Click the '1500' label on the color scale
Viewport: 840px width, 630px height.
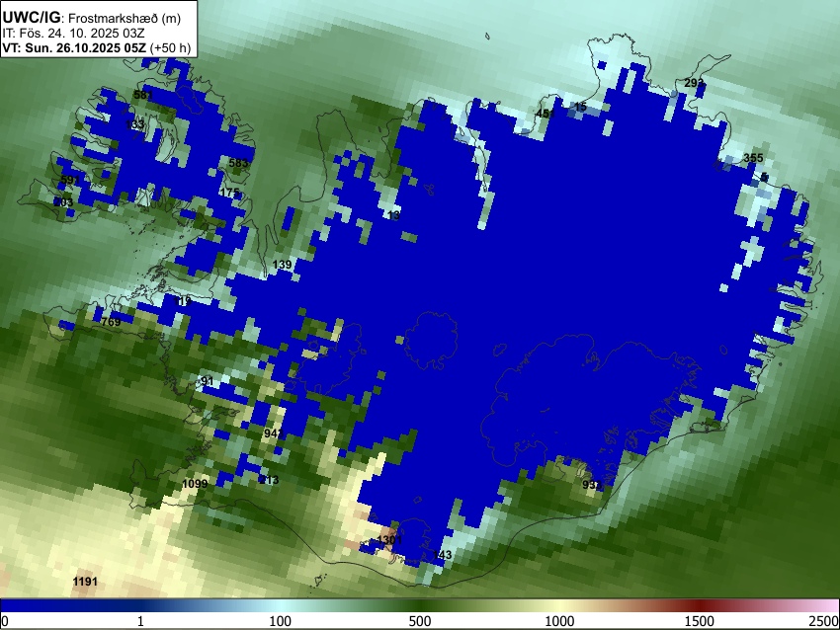700,621
